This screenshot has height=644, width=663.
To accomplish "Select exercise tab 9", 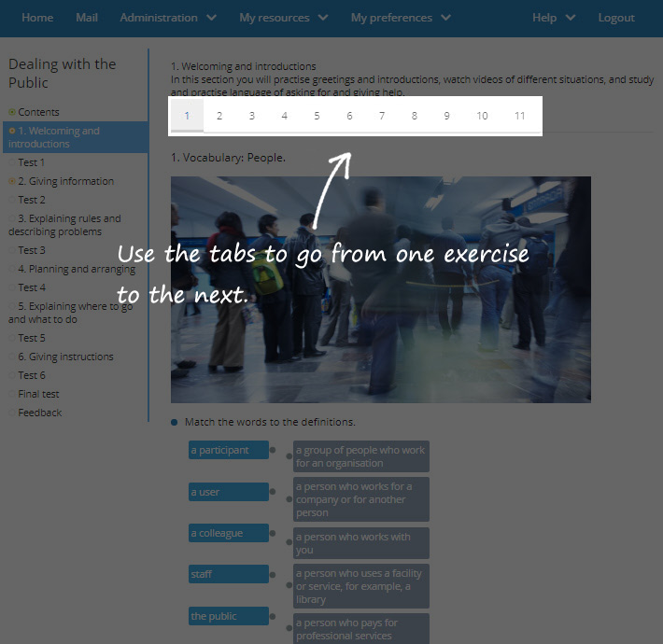I will pyautogui.click(x=446, y=116).
